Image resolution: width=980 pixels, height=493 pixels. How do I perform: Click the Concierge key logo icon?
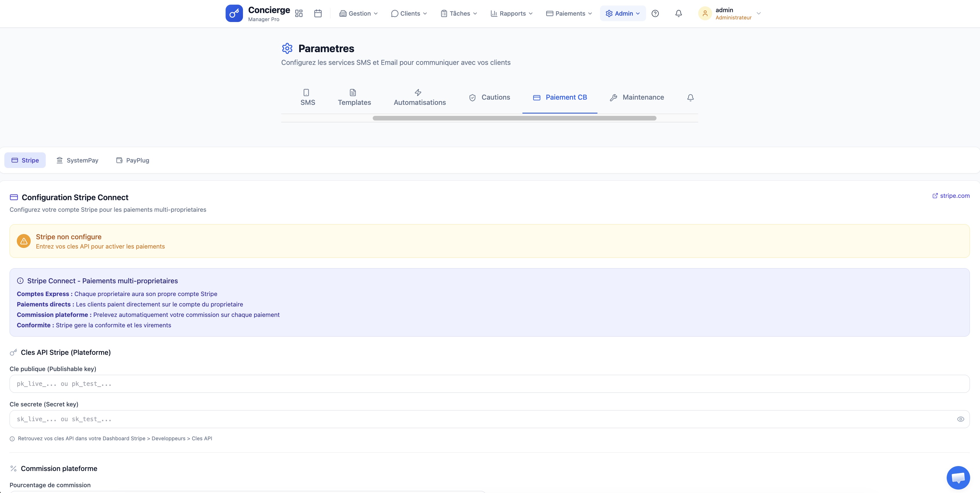point(234,13)
